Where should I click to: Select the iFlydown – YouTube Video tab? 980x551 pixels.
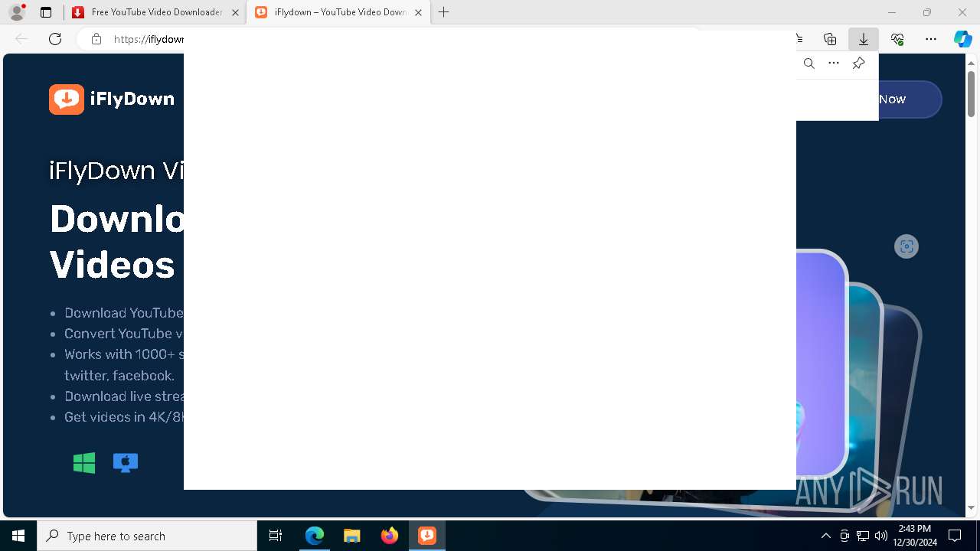point(338,12)
